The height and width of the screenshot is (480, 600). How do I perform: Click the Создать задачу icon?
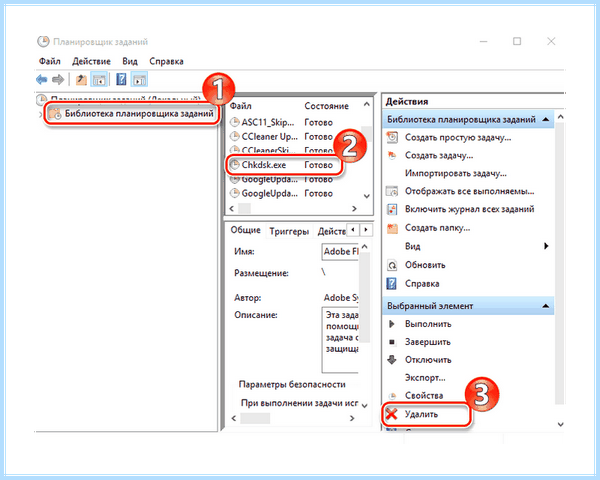coord(392,155)
